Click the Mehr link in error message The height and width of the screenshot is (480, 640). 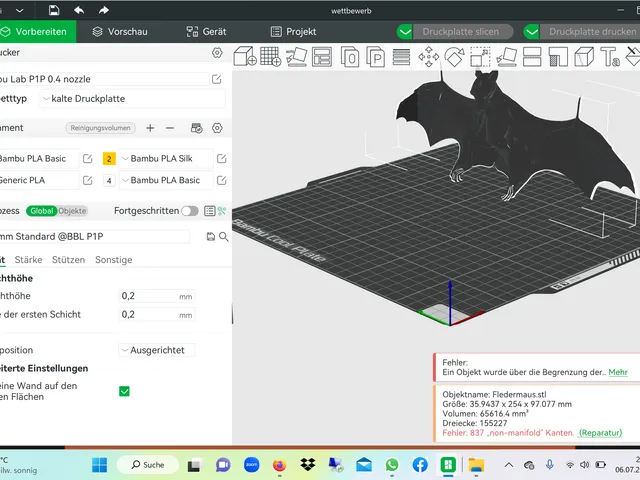tap(618, 372)
